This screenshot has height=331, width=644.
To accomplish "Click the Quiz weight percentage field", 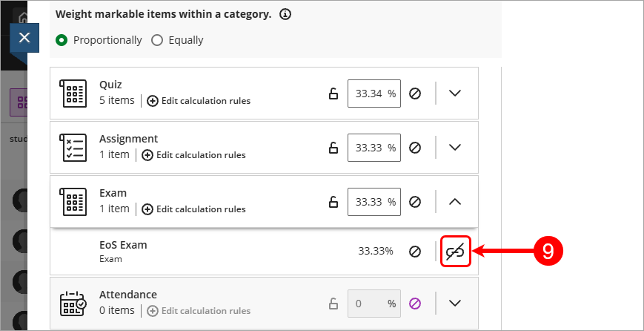I will [374, 94].
